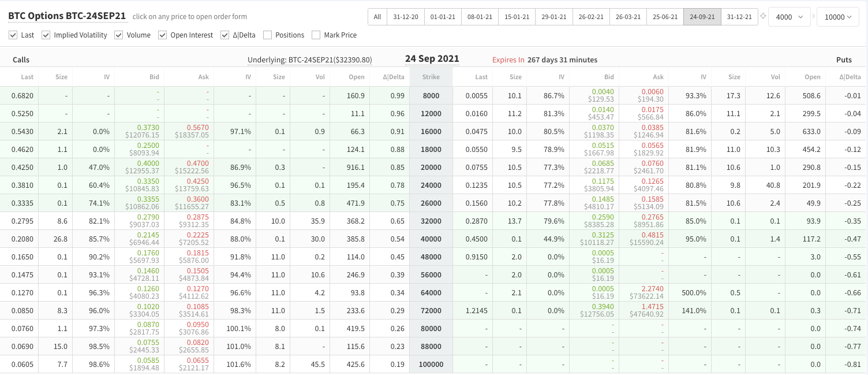Click put bid price 0.0040
868x375 pixels.
pos(604,92)
